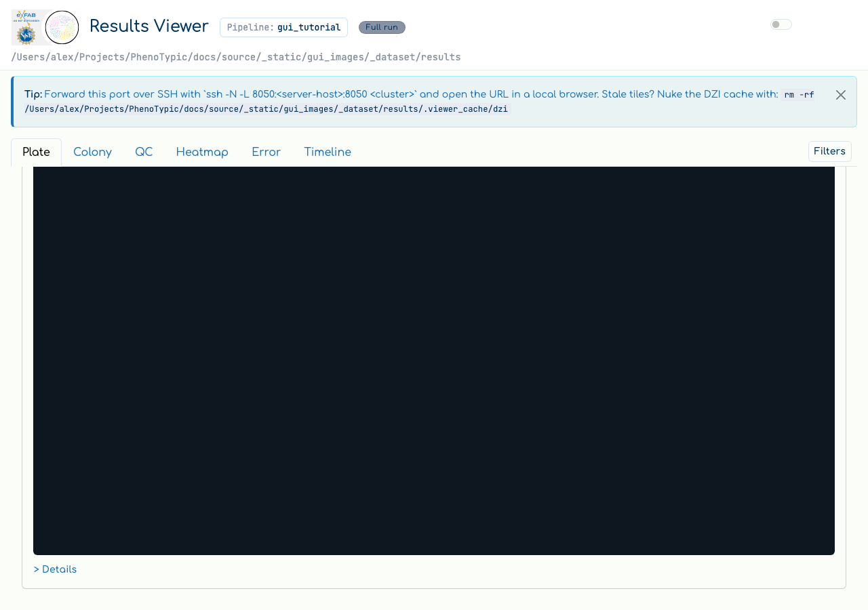Expand the Details section
This screenshot has height=610, width=868.
point(55,569)
